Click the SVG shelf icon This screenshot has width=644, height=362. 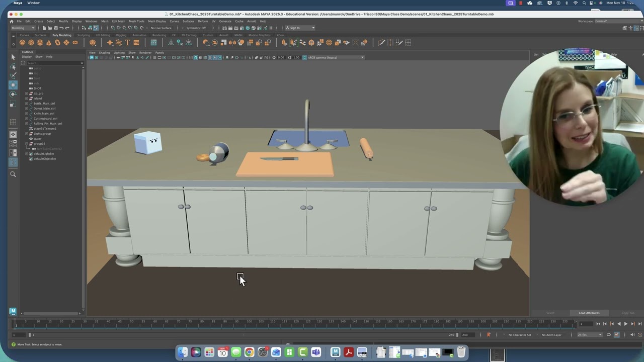coord(136,43)
